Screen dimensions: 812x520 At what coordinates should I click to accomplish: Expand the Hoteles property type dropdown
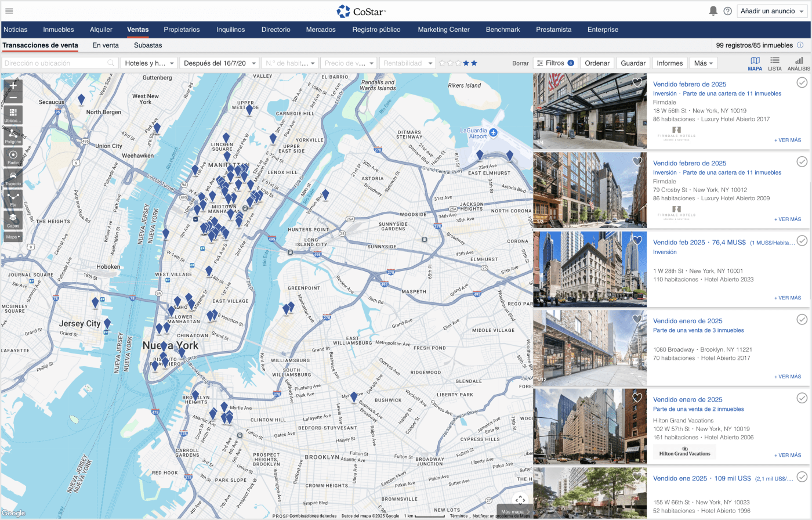149,63
